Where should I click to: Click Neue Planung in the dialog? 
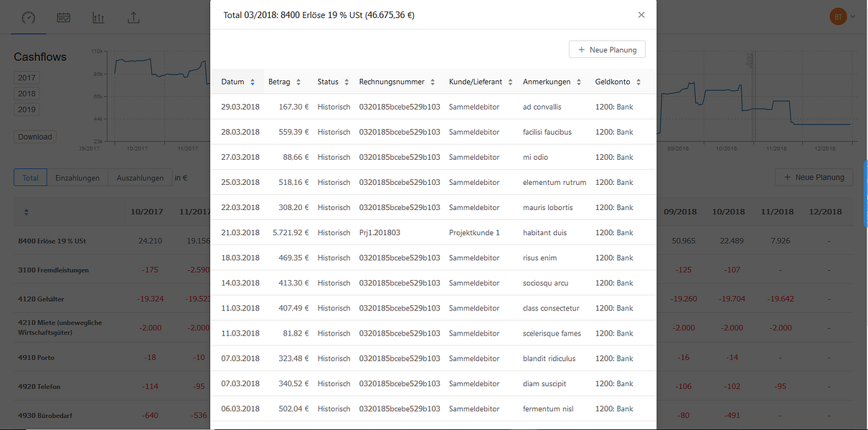click(x=608, y=49)
